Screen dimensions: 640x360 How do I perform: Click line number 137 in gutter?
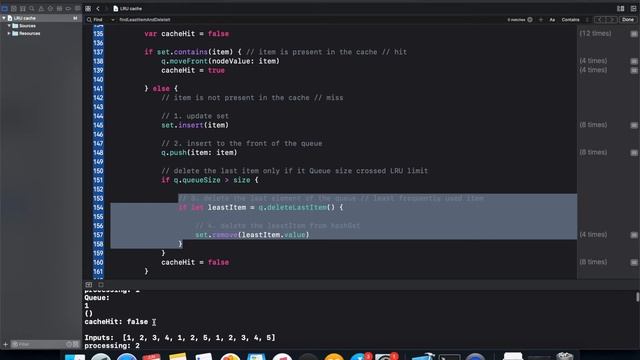(x=98, y=52)
